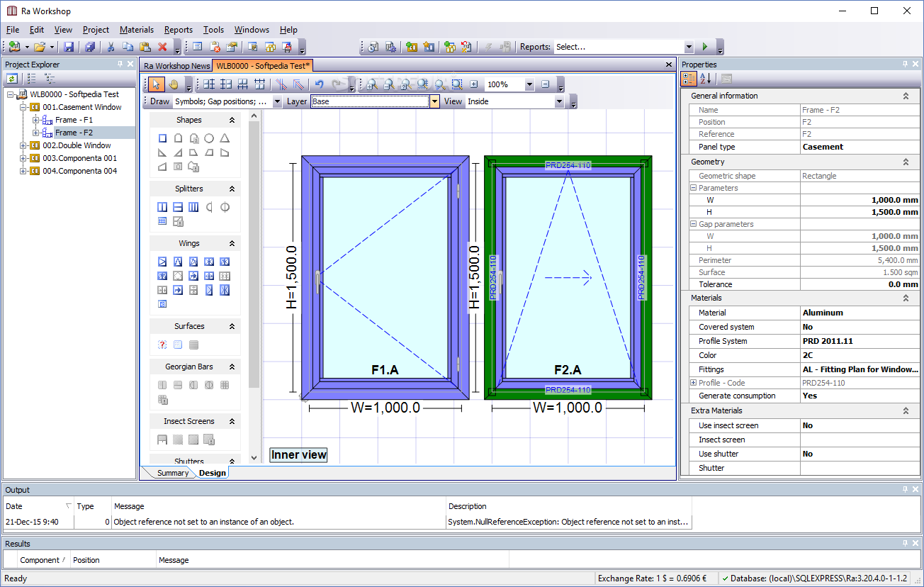Expand Frame - F1 tree node
Screen dimensions: 924x587
pyautogui.click(x=36, y=120)
